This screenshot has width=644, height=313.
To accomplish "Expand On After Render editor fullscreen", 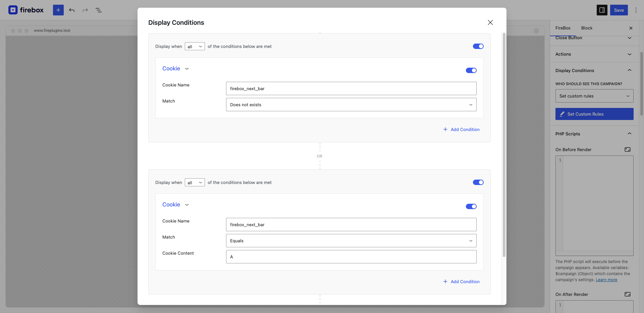I will (627, 294).
